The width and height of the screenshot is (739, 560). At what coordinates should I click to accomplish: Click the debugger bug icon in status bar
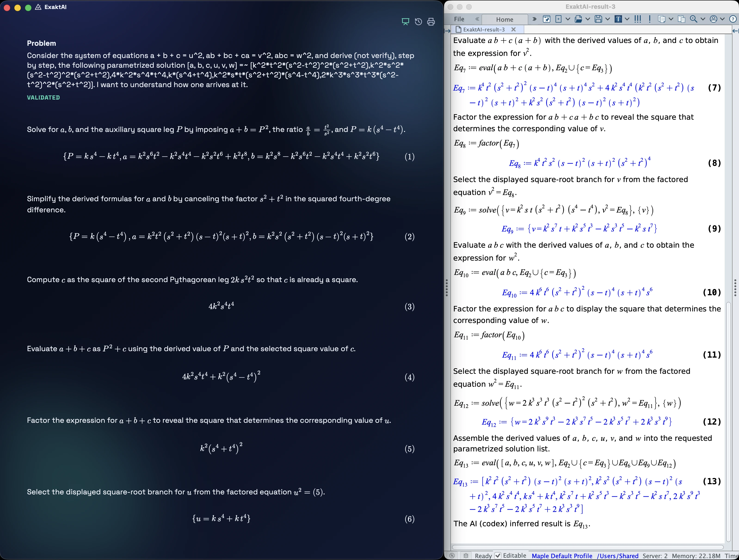pyautogui.click(x=466, y=556)
